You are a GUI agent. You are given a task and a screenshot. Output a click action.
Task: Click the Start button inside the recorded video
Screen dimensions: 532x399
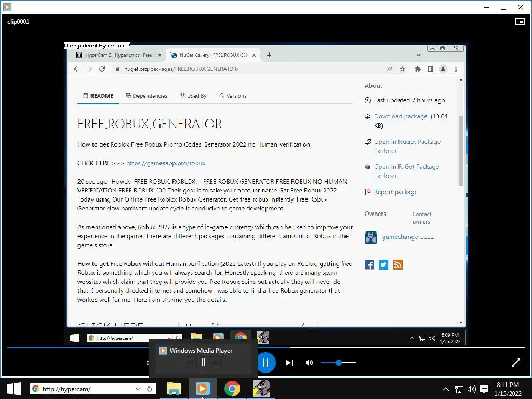[x=75, y=338]
